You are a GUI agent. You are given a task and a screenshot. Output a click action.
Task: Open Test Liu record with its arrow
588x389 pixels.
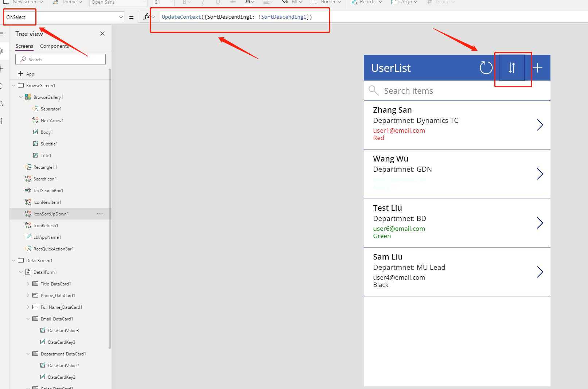coord(540,223)
